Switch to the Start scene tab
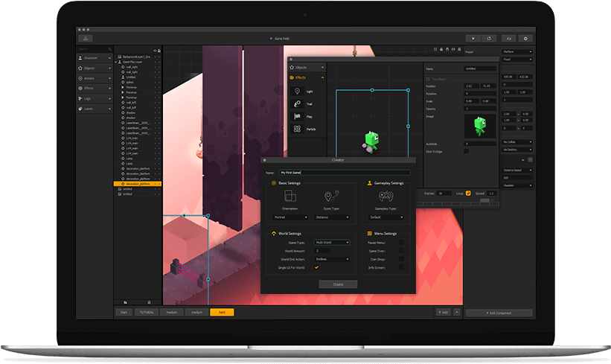This screenshot has width=611, height=364. point(124,313)
